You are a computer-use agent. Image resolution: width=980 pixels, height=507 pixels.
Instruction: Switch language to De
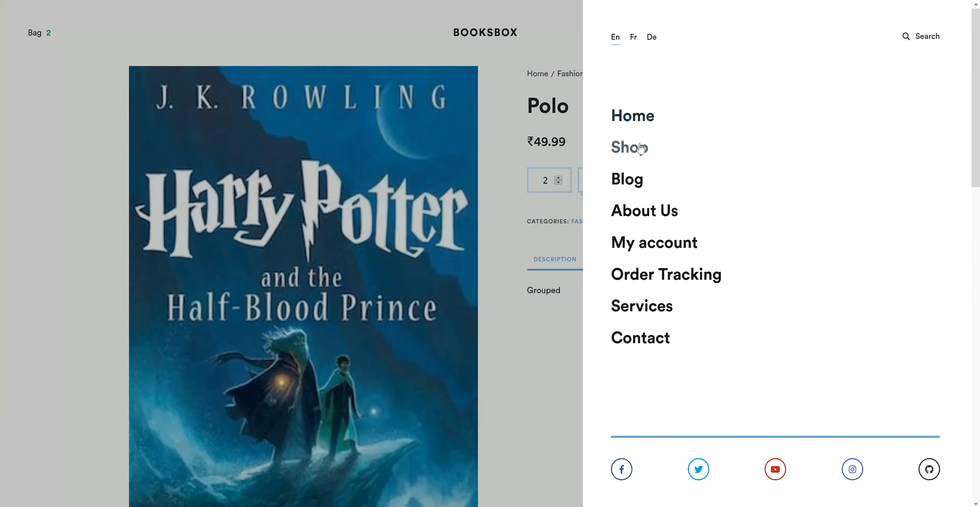coord(651,37)
